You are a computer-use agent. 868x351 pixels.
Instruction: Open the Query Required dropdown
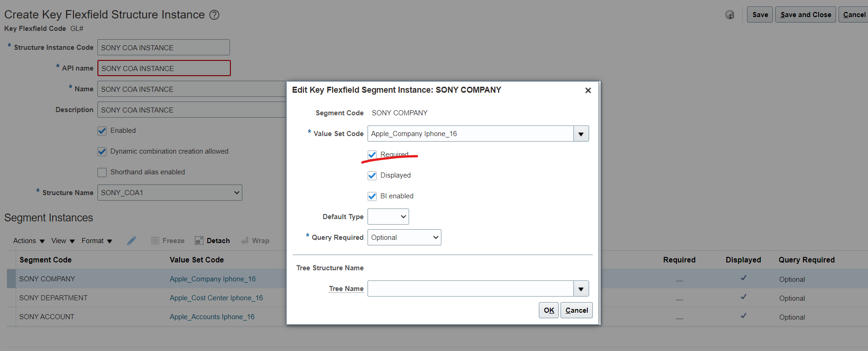[x=404, y=238]
